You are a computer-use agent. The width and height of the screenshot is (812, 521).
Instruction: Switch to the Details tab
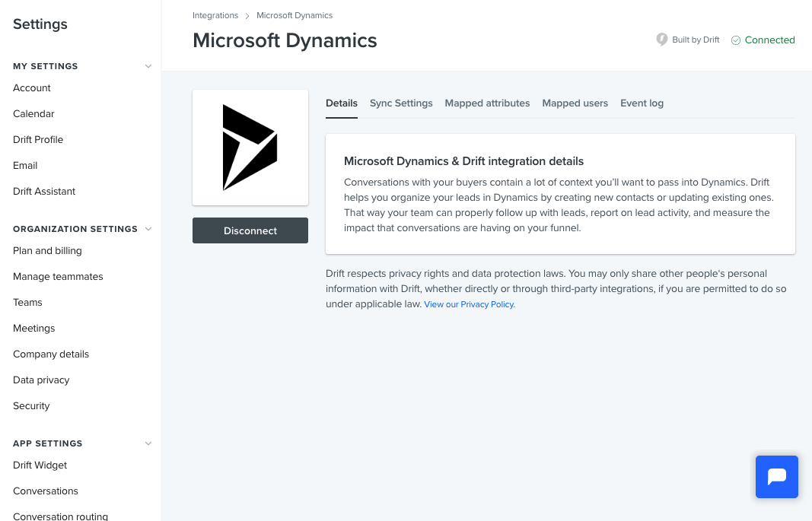tap(341, 103)
